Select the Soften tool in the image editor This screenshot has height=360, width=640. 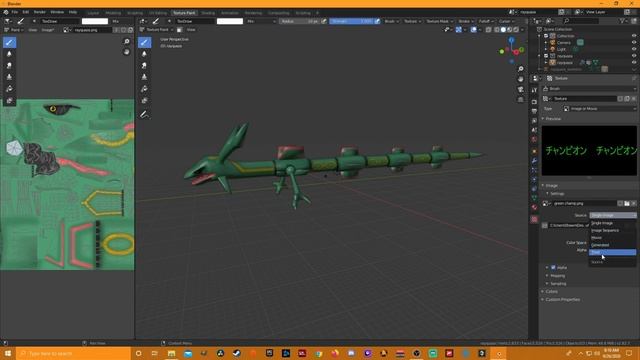click(x=9, y=54)
